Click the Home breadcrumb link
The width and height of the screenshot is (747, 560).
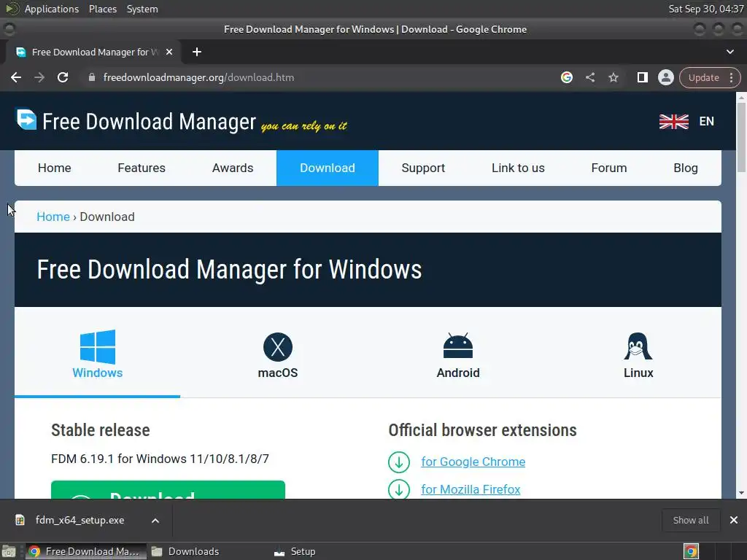pyautogui.click(x=53, y=217)
